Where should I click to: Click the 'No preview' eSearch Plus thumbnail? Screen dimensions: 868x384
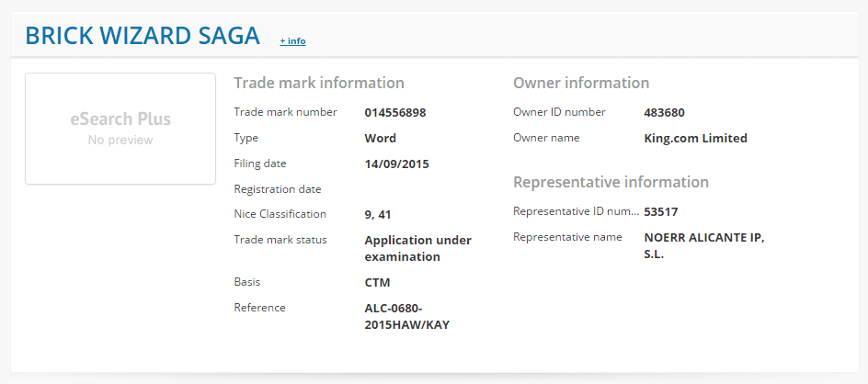point(120,129)
